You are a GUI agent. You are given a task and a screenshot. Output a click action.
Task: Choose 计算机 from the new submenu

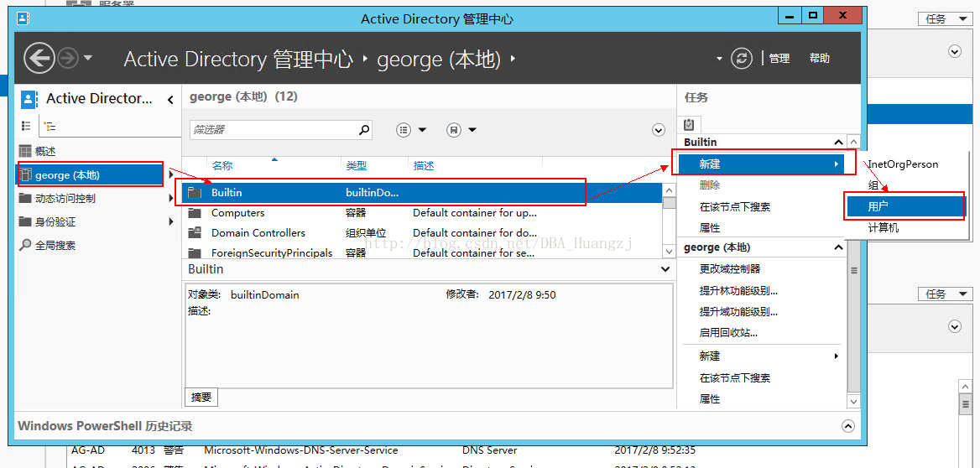(884, 228)
